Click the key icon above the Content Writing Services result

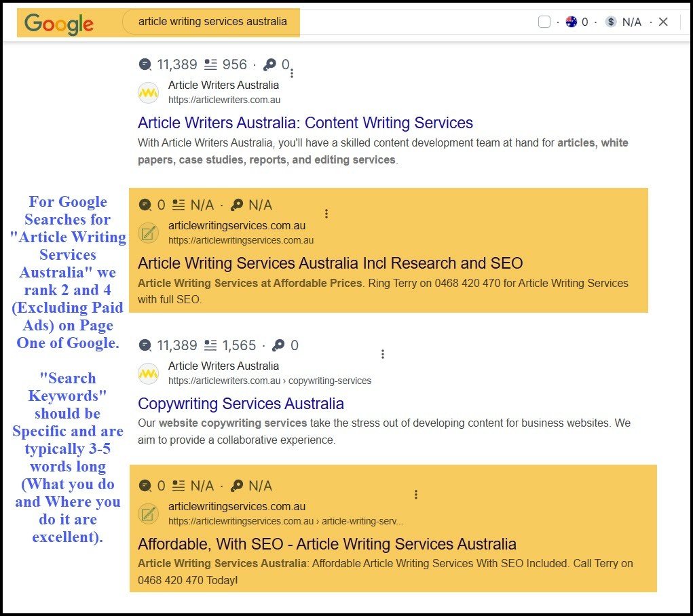click(x=269, y=64)
